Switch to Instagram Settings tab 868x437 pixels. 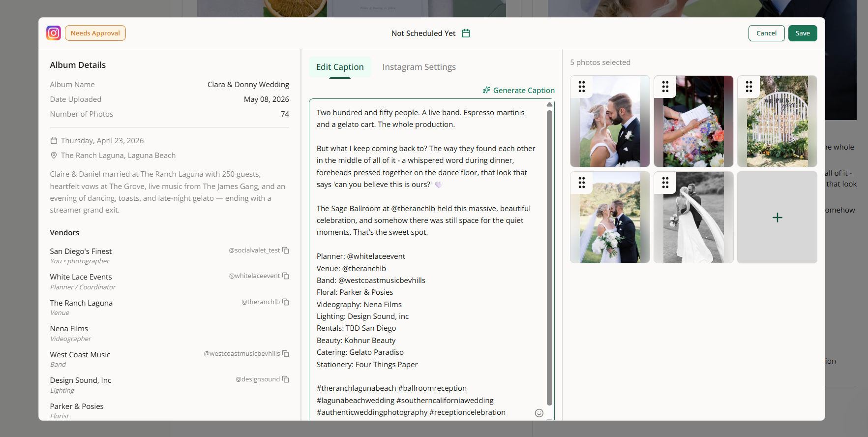point(419,67)
